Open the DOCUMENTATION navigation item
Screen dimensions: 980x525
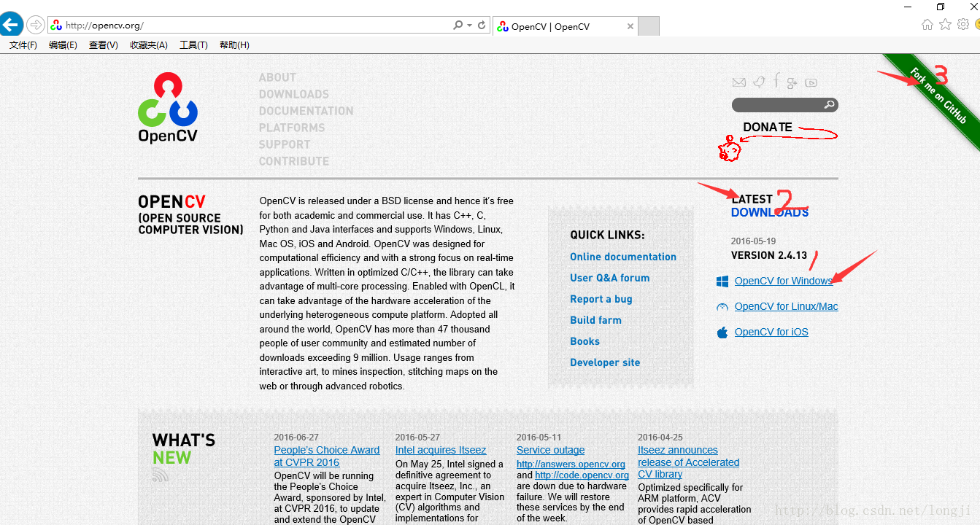[306, 111]
